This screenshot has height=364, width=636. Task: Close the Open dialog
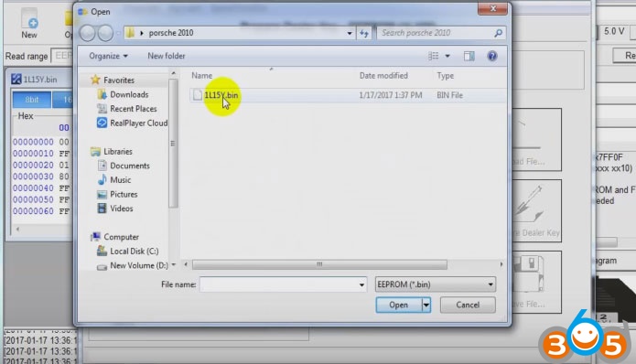[x=493, y=8]
